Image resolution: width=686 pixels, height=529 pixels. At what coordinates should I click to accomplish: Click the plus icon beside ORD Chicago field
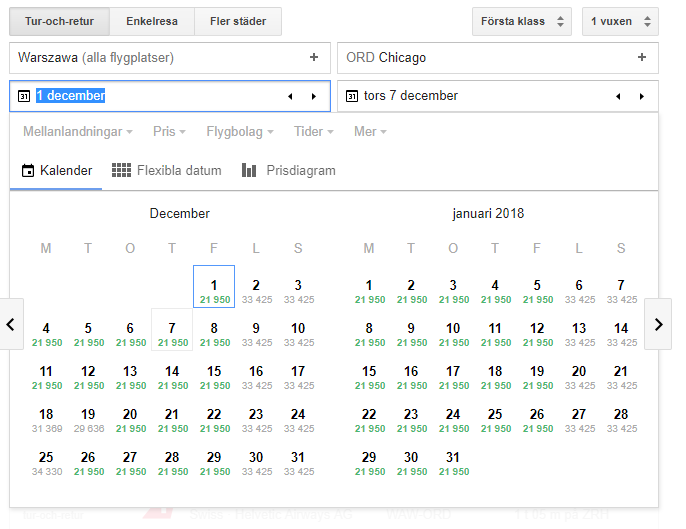pos(642,58)
